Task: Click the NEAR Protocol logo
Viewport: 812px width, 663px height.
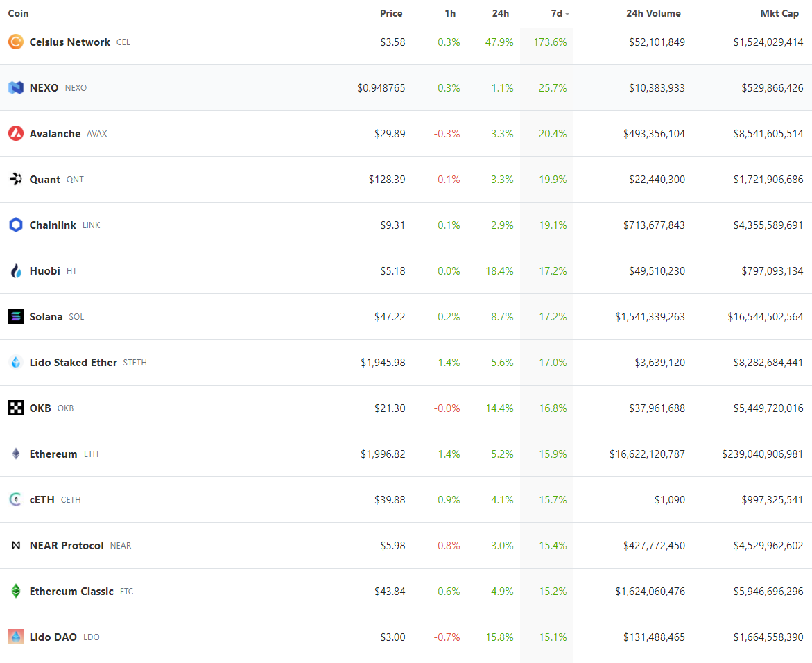Action: click(16, 545)
